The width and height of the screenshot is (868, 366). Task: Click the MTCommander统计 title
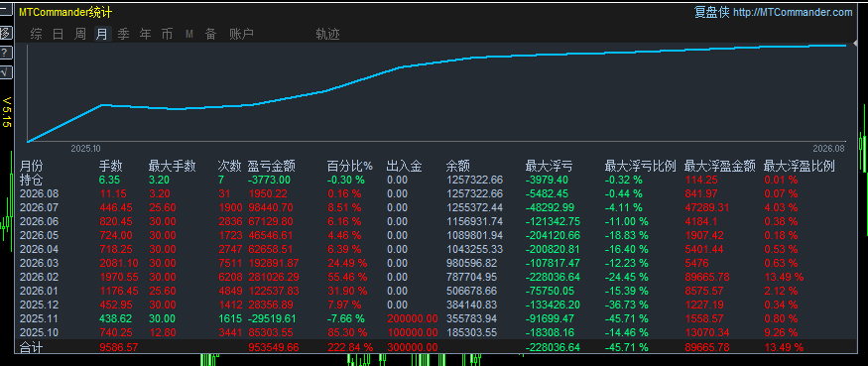click(65, 13)
